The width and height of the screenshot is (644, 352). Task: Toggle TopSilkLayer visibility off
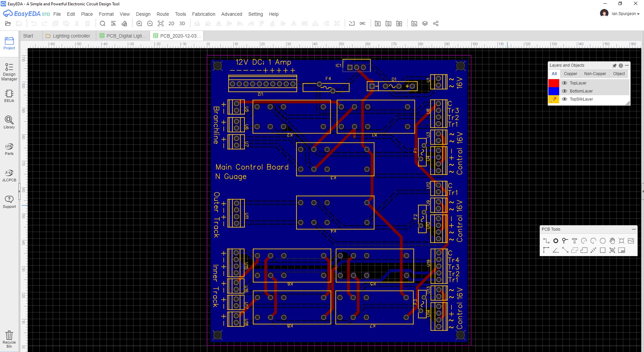tap(565, 99)
